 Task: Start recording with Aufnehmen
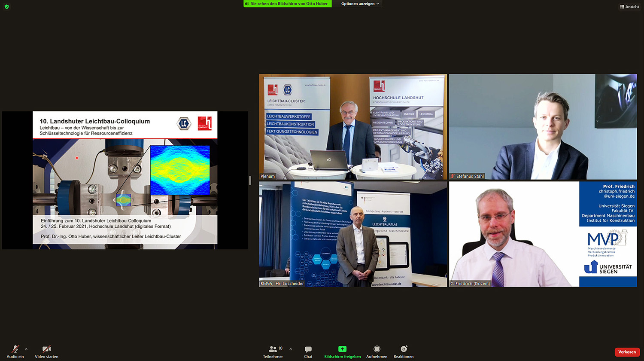click(377, 349)
